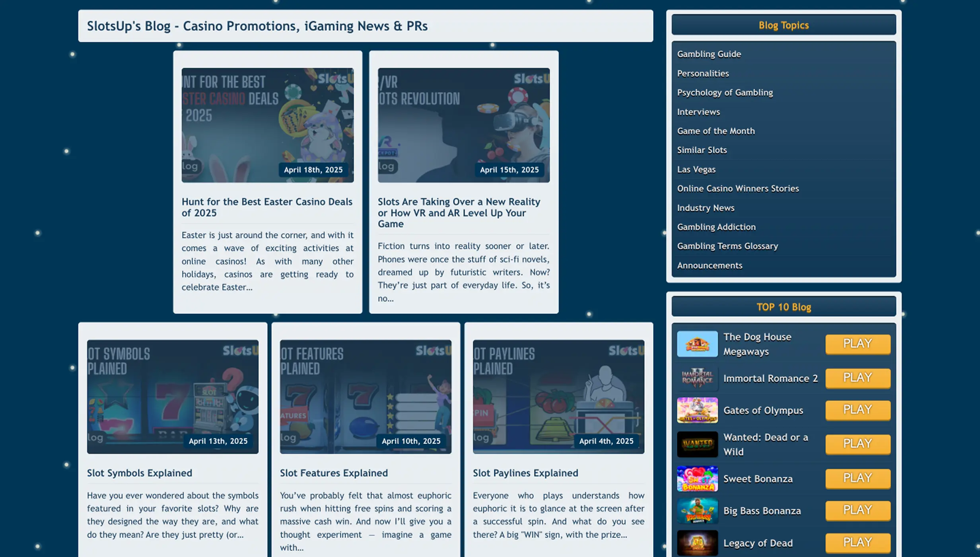The height and width of the screenshot is (557, 980).
Task: Go to Gambling Terms Glossary topic
Action: (727, 246)
